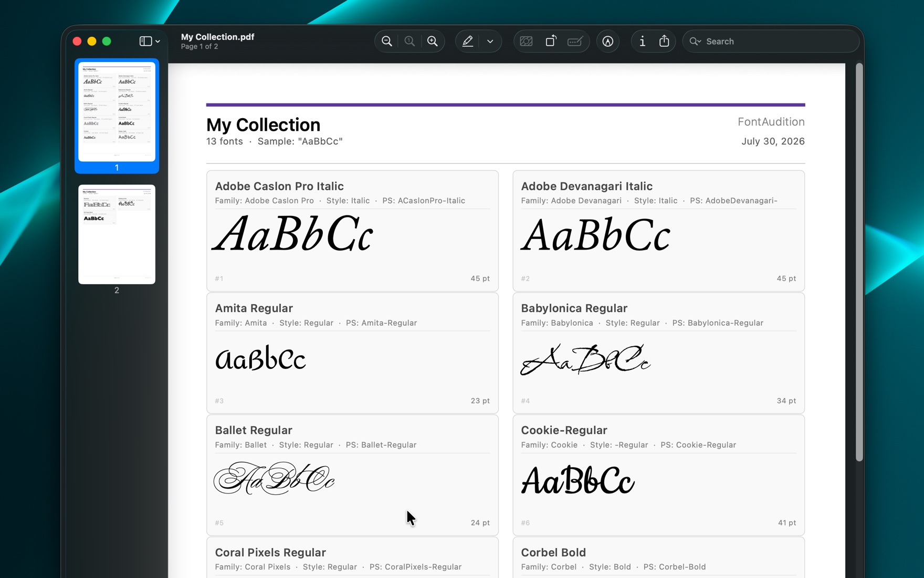This screenshot has width=924, height=578.
Task: Click the "PS: ACaslonPro-Italic" text
Action: coord(423,201)
